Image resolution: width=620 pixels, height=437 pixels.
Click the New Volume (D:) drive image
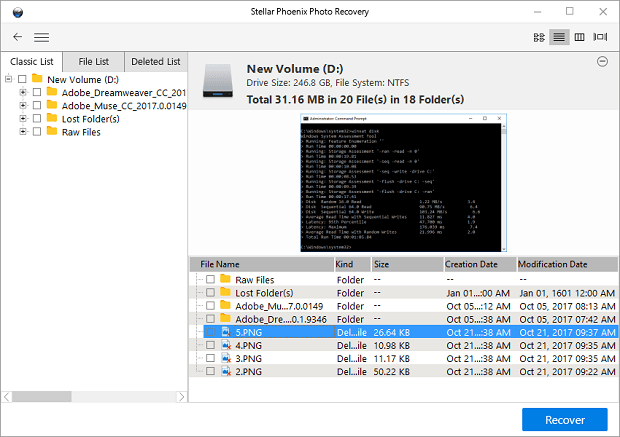[x=218, y=81]
